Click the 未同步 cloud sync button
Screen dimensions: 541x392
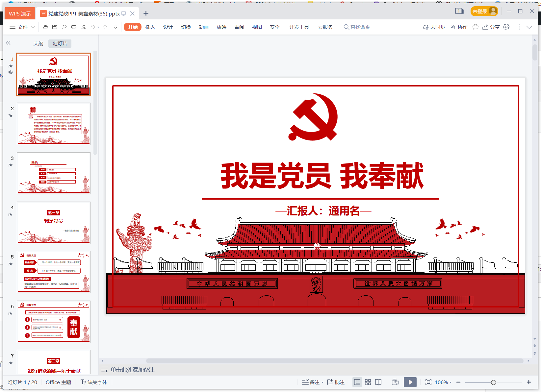point(434,27)
